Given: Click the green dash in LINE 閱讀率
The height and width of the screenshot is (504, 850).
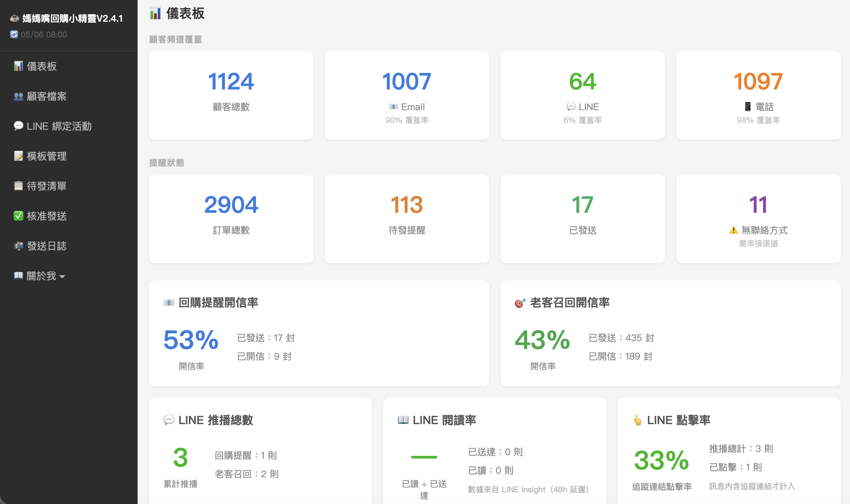Looking at the screenshot, I should pyautogui.click(x=424, y=457).
